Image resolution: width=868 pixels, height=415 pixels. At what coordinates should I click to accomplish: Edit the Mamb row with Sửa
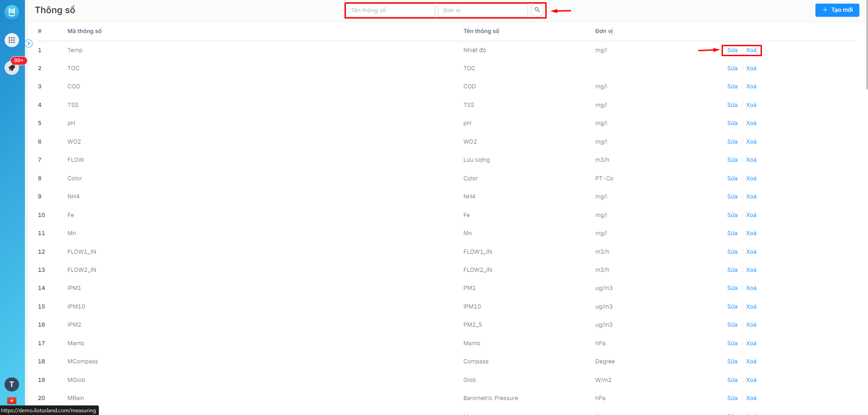tap(732, 343)
